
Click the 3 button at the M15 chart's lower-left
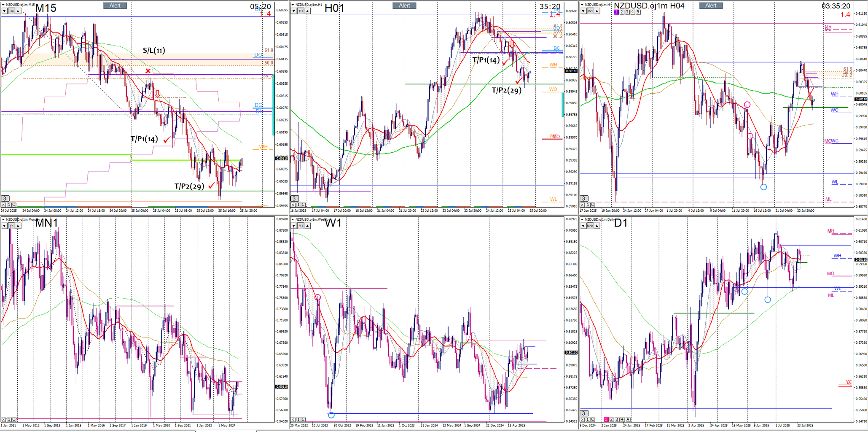[5, 198]
